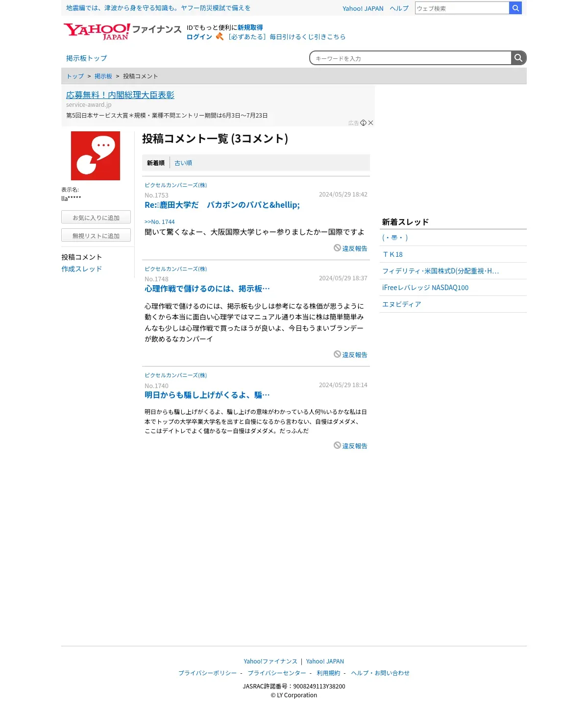588x711 pixels.
Task: Click the blue web search magnifier button
Action: pyautogui.click(x=515, y=8)
